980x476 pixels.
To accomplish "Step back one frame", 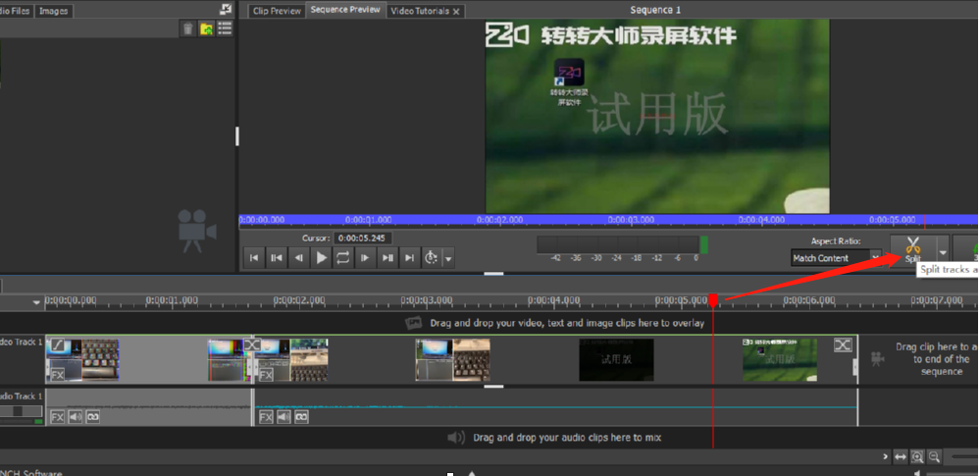I will (x=299, y=257).
